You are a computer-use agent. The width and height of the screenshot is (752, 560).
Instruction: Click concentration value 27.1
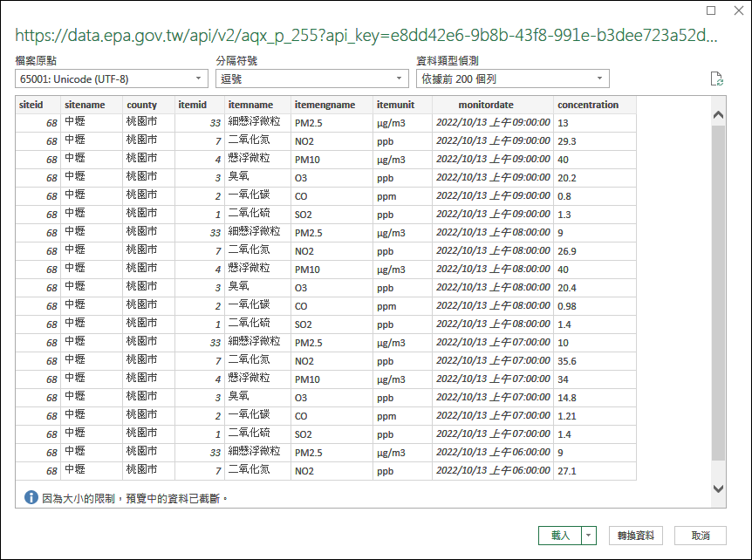coord(567,471)
